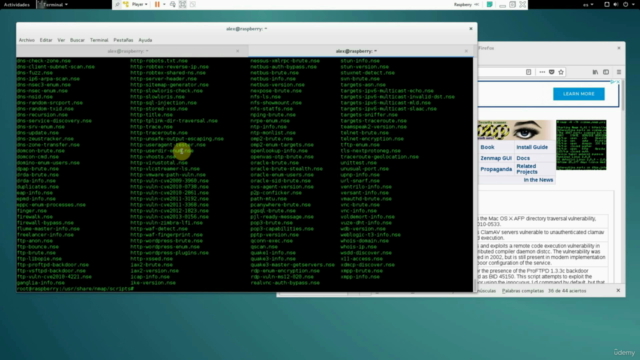
Task: Pause the virtual machine with the orange button
Action: click(x=157, y=4)
